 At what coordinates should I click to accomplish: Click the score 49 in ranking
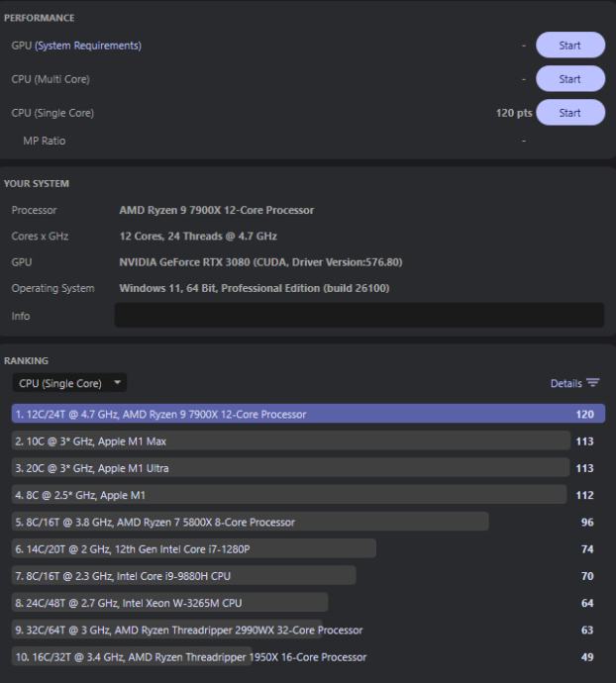(x=587, y=657)
